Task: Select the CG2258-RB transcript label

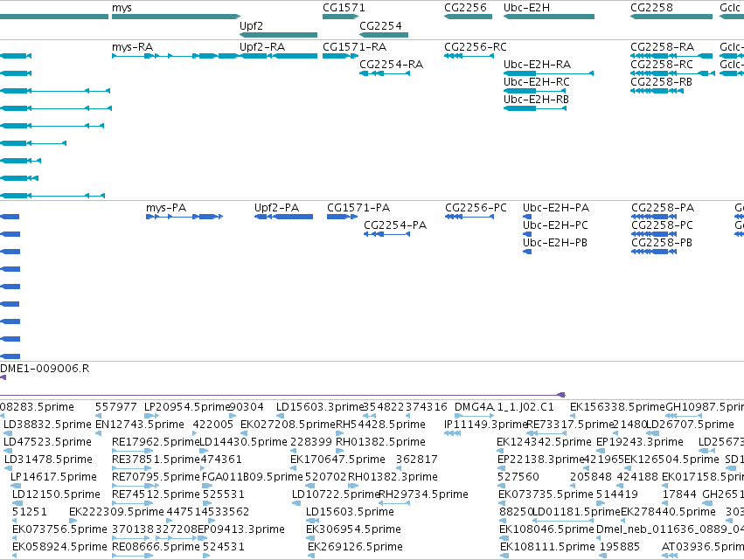Action: pos(662,82)
